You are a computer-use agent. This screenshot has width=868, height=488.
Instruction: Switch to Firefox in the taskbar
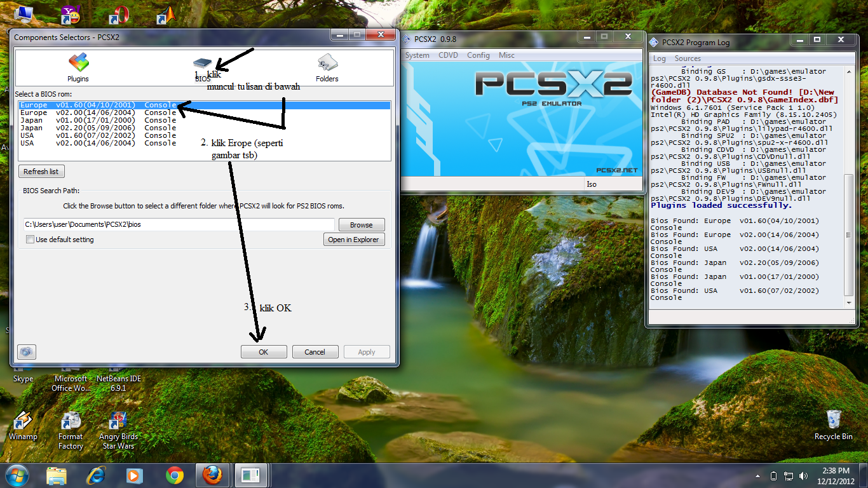(x=213, y=475)
